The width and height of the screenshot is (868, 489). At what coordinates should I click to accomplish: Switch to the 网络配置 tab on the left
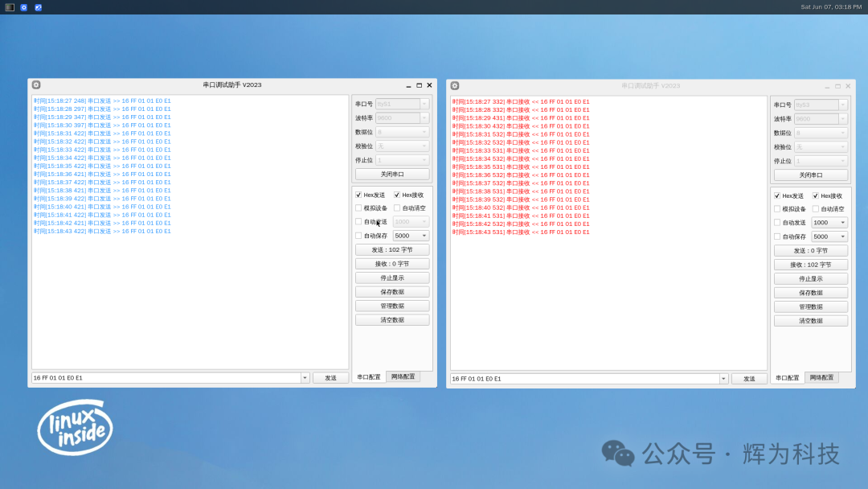click(403, 376)
